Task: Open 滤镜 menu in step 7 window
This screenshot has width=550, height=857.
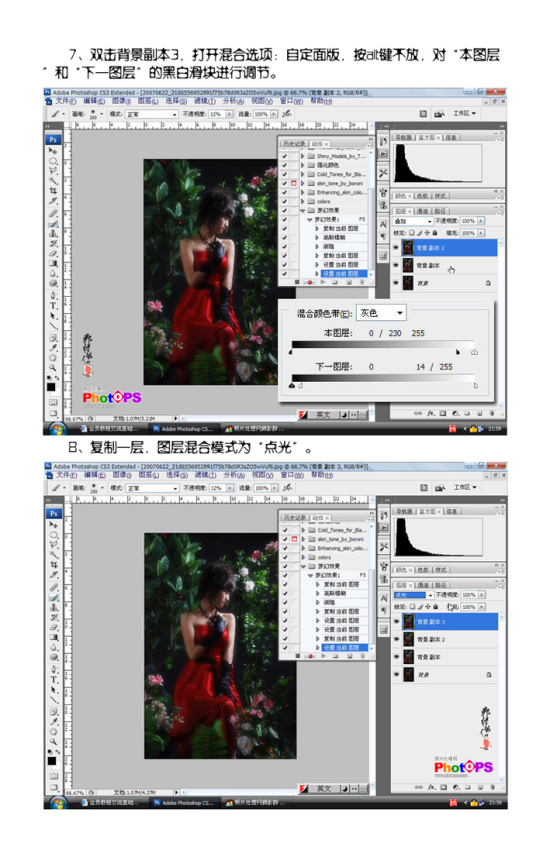Action: coord(204,101)
